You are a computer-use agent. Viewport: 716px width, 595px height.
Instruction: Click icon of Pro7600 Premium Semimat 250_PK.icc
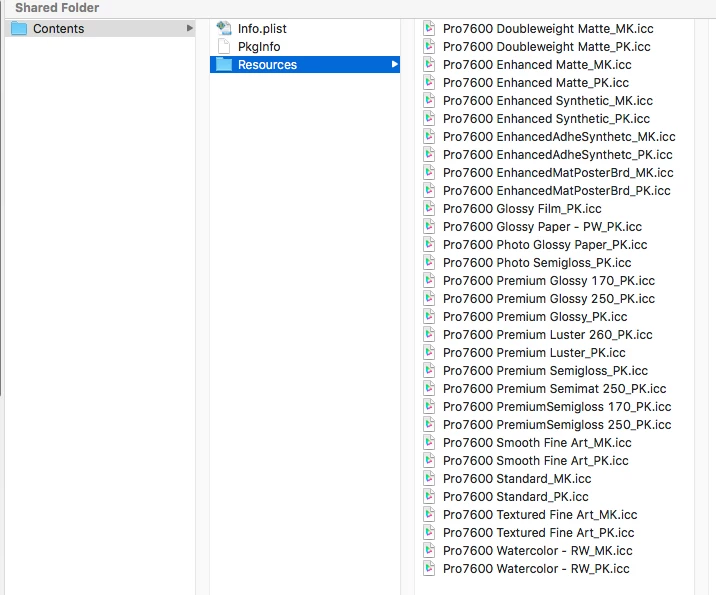[429, 388]
